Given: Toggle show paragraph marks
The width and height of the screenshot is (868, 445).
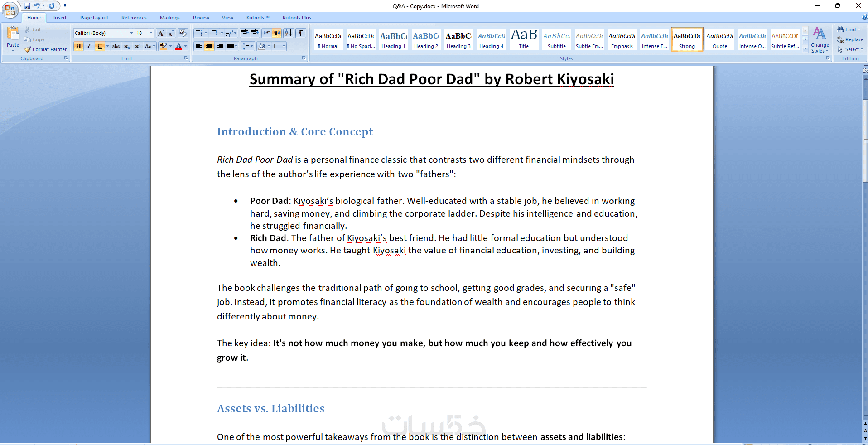Looking at the screenshot, I should 301,33.
